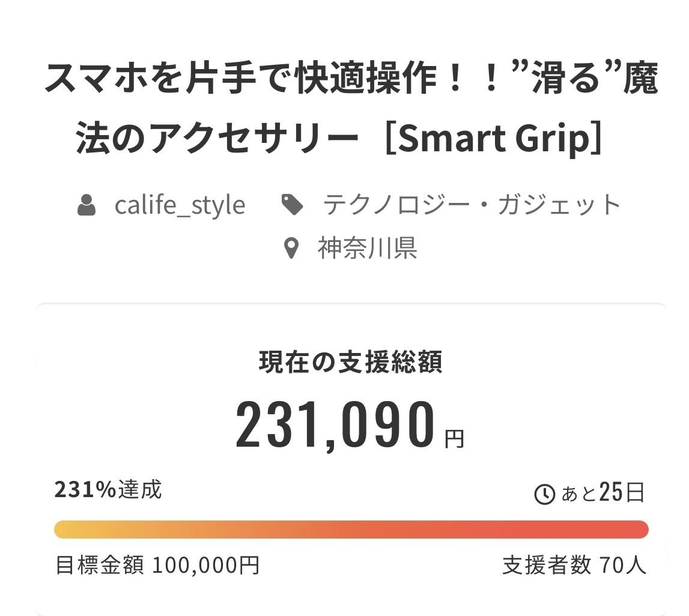This screenshot has width=689, height=616.
Task: Open the calife_style creator profile
Action: point(180,205)
